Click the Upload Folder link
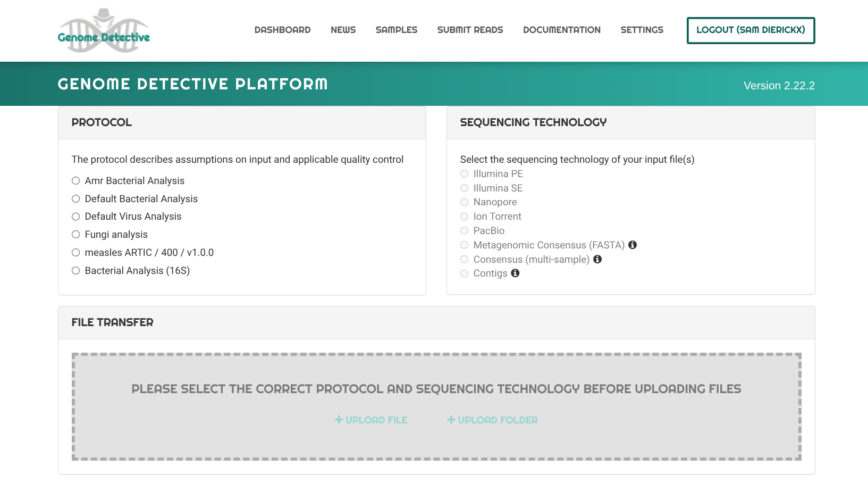The image size is (868, 483). coord(492,420)
